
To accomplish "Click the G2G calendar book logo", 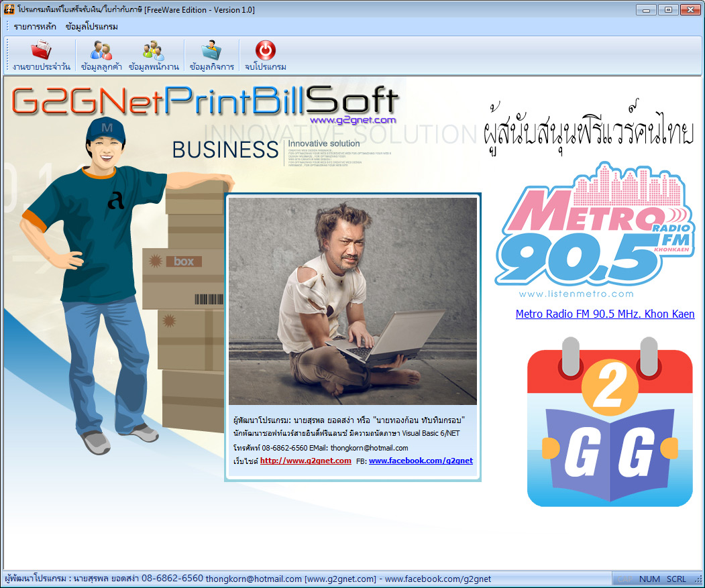I will point(610,422).
